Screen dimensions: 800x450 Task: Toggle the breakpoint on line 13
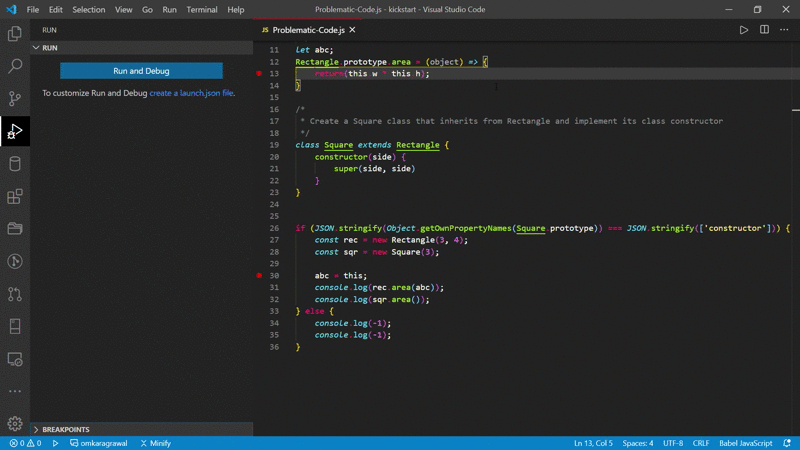(259, 73)
